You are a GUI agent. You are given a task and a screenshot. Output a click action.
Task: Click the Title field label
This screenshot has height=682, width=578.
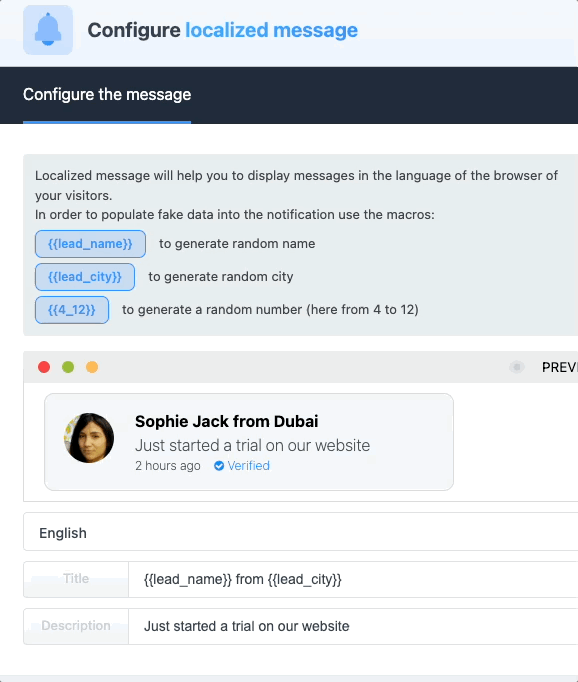[76, 579]
